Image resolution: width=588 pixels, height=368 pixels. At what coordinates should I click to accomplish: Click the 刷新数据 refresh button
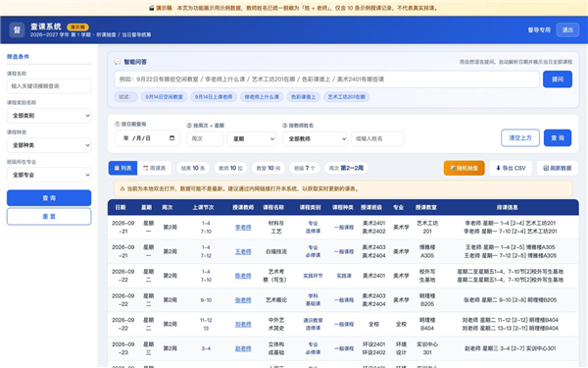(x=558, y=168)
